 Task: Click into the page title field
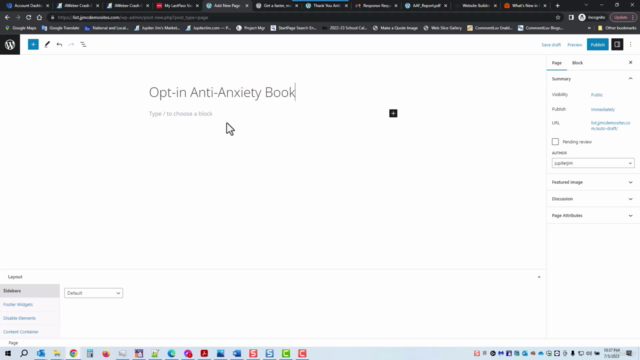(222, 92)
